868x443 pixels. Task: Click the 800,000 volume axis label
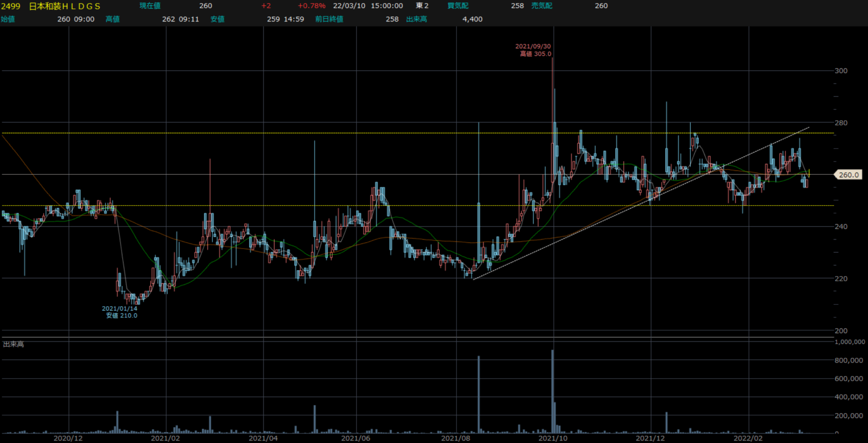pos(849,360)
